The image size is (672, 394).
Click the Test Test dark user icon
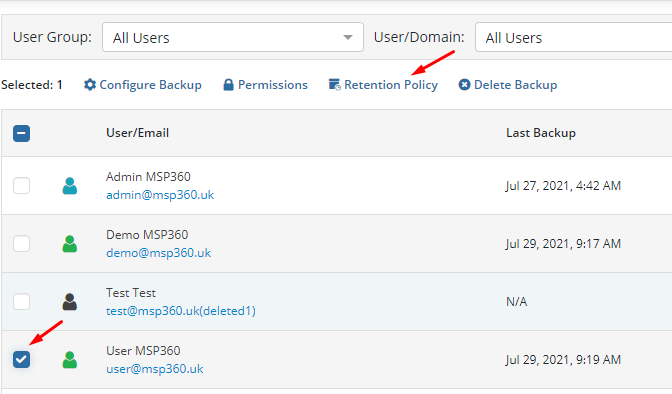(x=69, y=301)
